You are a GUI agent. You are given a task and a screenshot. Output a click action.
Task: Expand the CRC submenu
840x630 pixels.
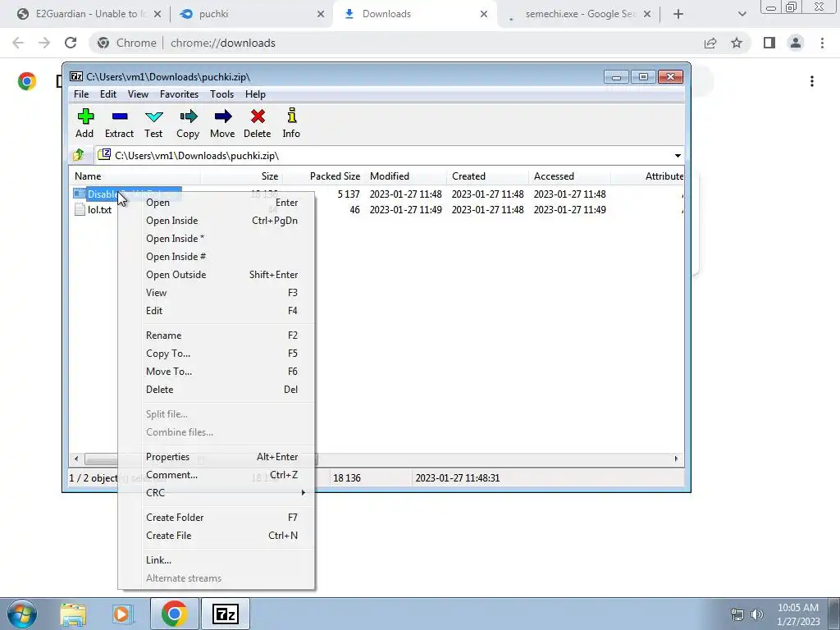(x=229, y=493)
